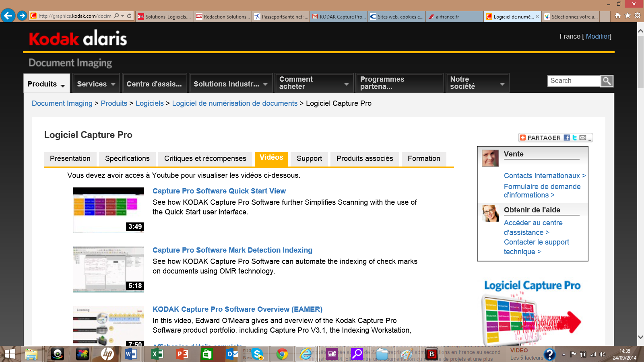Viewport: 644px width, 362px height.
Task: Open Windows Store from the taskbar
Action: [207, 354]
